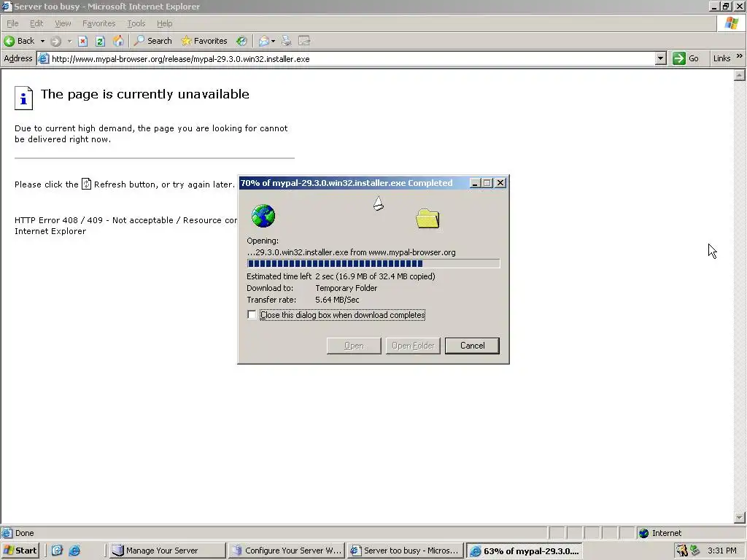
Task: Click The page is currently unavailable heading
Action: point(145,94)
